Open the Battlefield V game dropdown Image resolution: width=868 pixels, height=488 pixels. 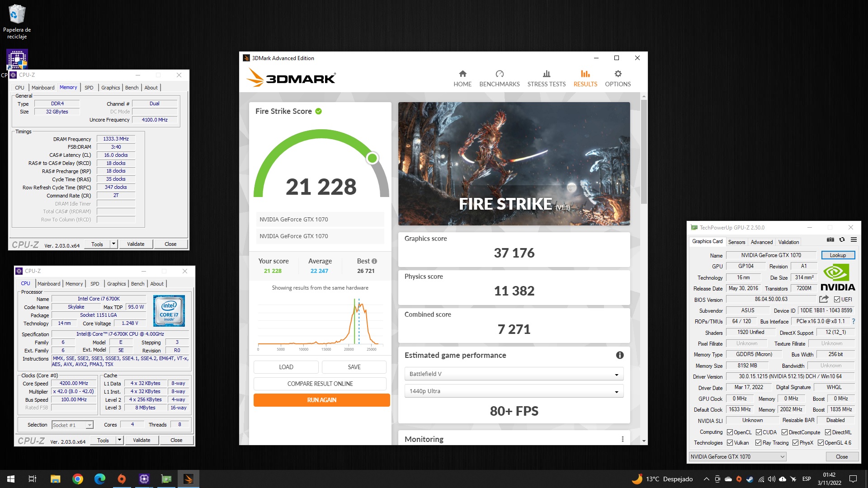(x=514, y=374)
